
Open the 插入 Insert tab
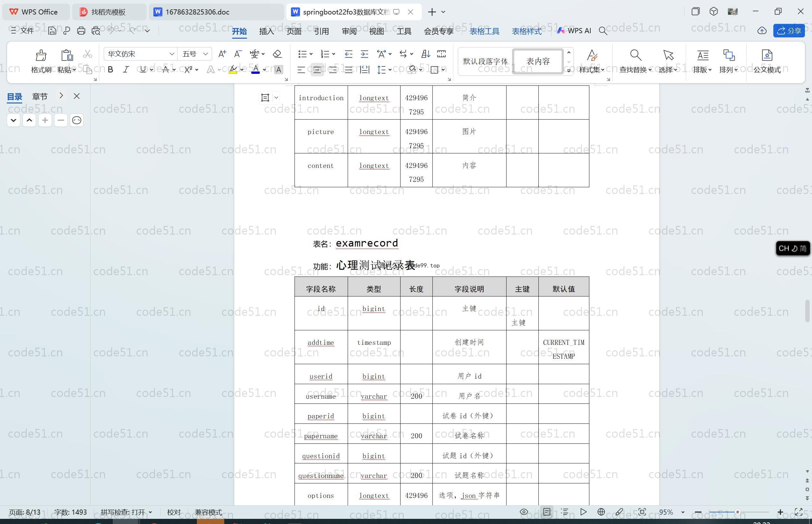[x=266, y=31]
